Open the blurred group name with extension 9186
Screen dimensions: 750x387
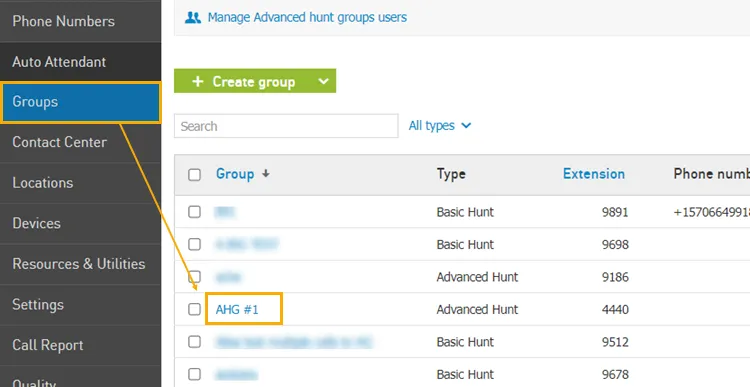pos(228,277)
